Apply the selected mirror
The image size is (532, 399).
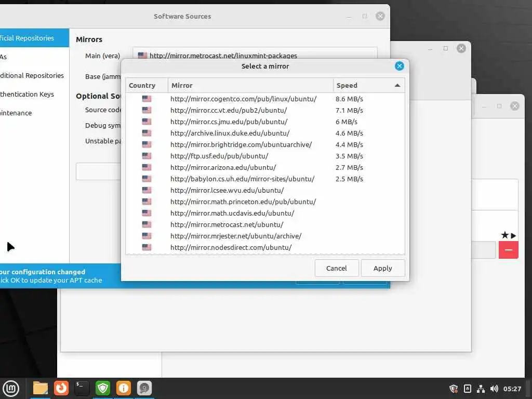point(383,268)
